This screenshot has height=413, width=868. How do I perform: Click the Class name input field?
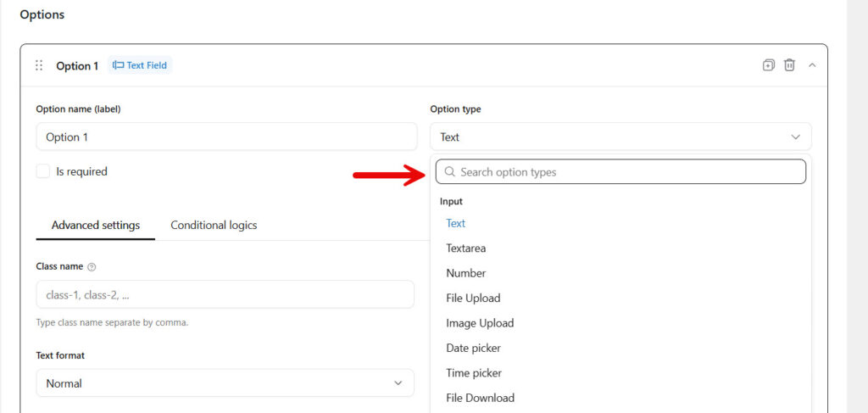[x=225, y=294]
